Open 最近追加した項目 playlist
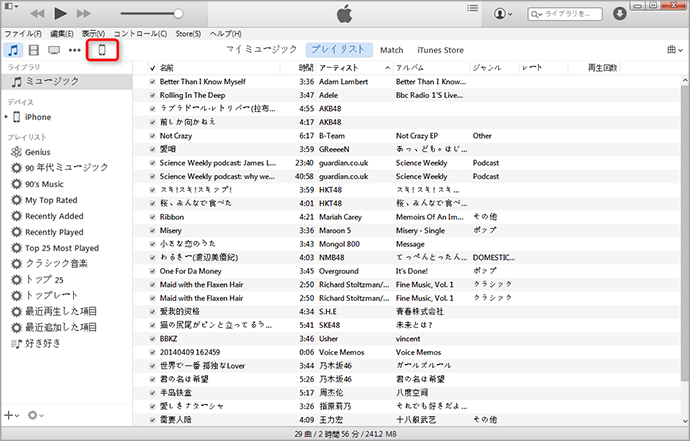690x441 pixels. point(61,327)
